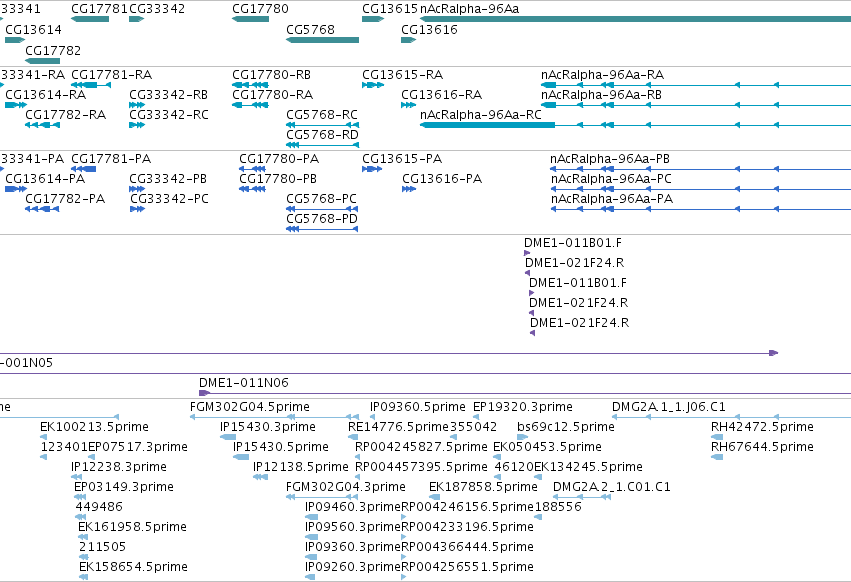Select the CG17782 gene label
The height and width of the screenshot is (582, 851).
(53, 50)
